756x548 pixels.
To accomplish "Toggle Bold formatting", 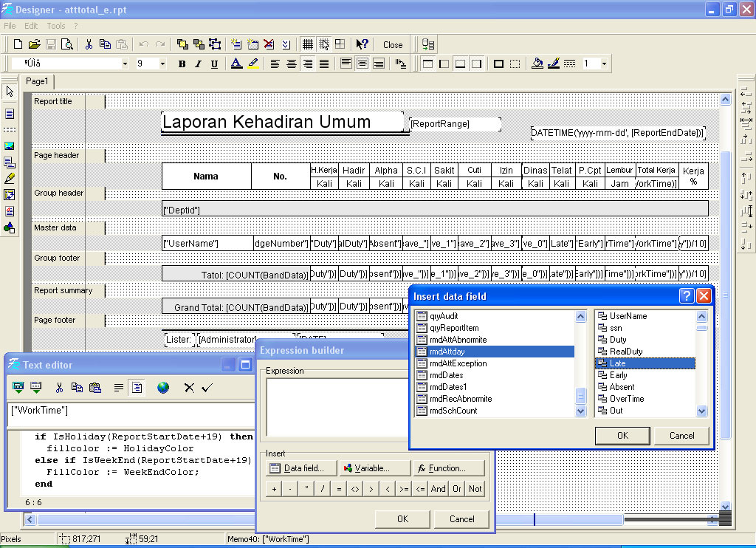I will tap(182, 64).
